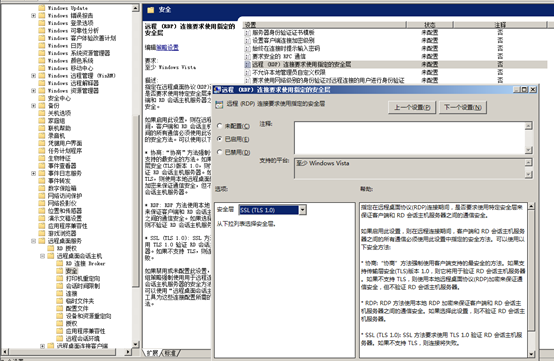Image resolution: width=554 pixels, height=361 pixels.
Task: Select the 应用程序兼容性 folder under 远程桌面会话主机
Action: pyautogui.click(x=86, y=331)
